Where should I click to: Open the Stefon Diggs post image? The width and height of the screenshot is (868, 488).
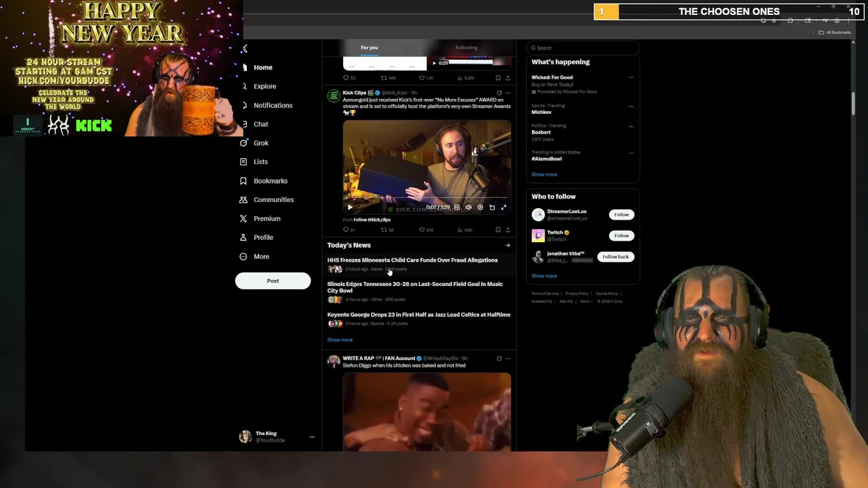427,411
